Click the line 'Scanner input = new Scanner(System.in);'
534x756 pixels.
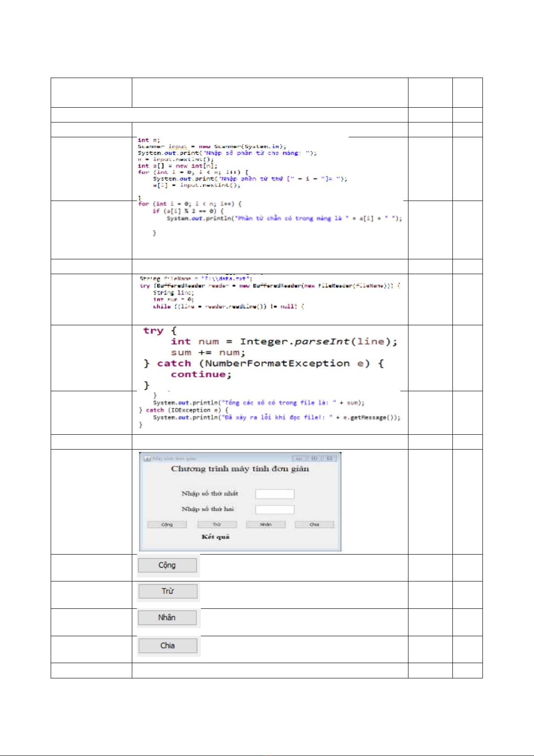(x=212, y=146)
